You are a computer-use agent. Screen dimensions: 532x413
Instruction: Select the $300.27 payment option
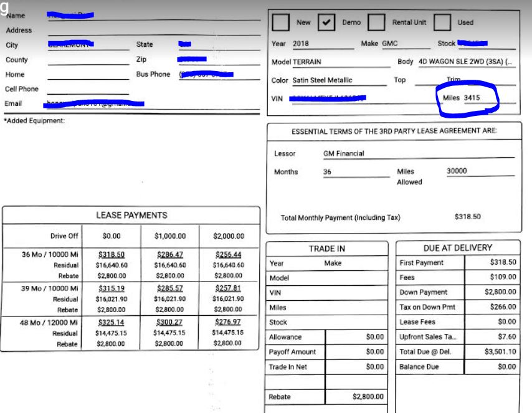tap(169, 323)
